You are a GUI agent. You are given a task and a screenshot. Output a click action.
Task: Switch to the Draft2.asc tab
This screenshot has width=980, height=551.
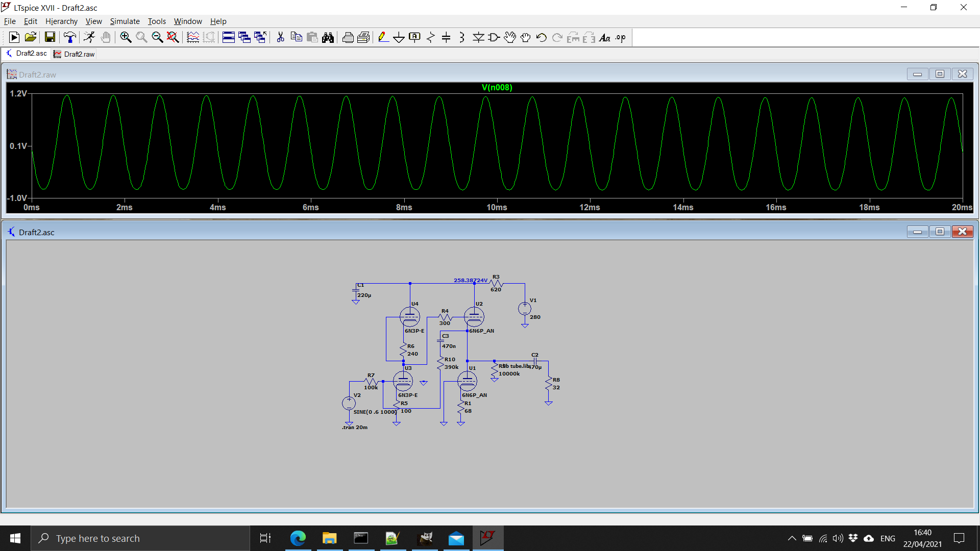[x=27, y=54]
